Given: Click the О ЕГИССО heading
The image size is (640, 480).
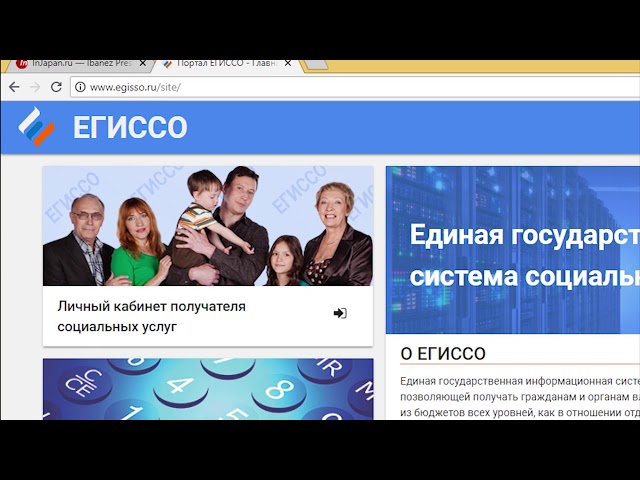Looking at the screenshot, I should [443, 354].
